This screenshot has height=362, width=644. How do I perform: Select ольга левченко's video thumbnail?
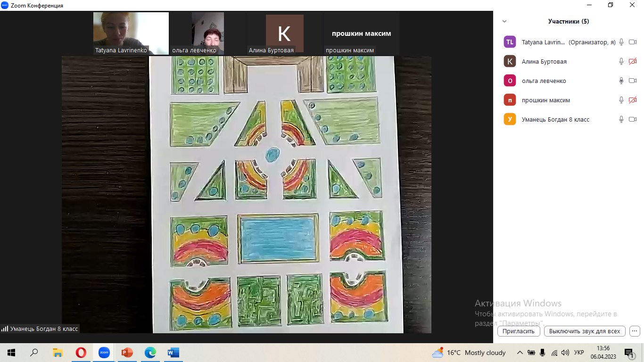click(208, 33)
